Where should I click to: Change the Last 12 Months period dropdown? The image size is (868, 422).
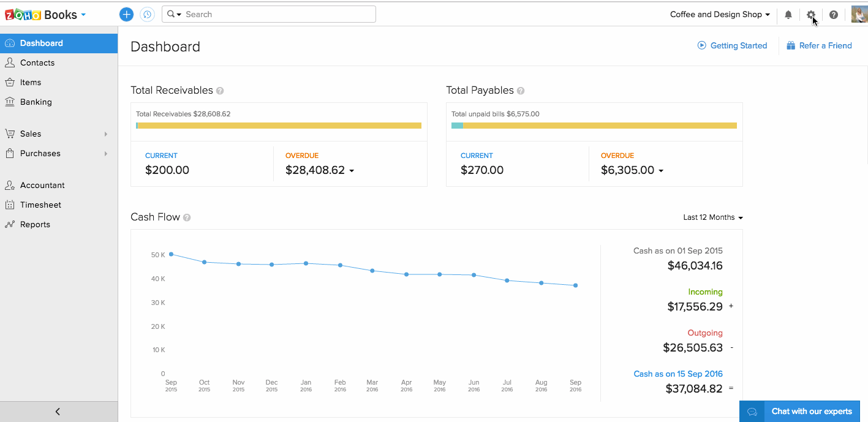(713, 217)
